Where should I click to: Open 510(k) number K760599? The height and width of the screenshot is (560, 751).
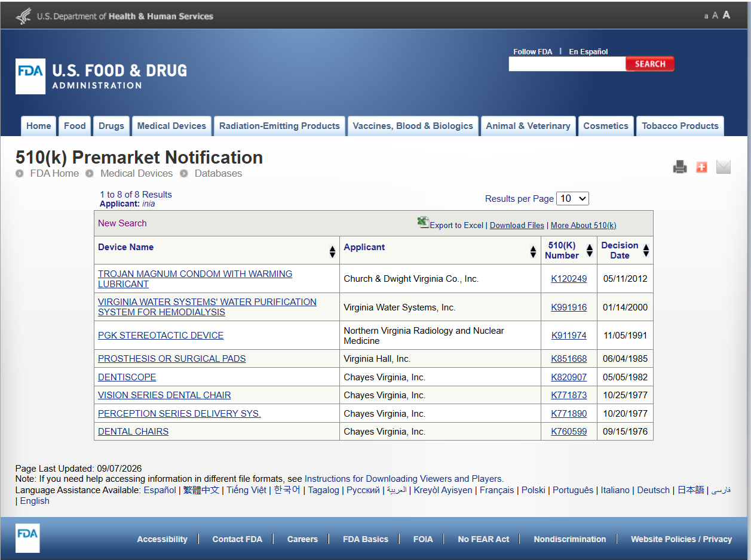click(569, 432)
